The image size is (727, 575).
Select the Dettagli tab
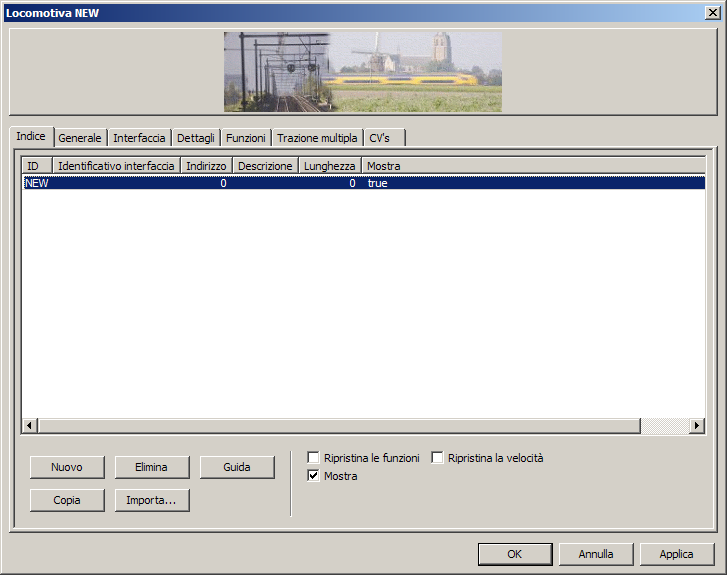click(x=196, y=138)
